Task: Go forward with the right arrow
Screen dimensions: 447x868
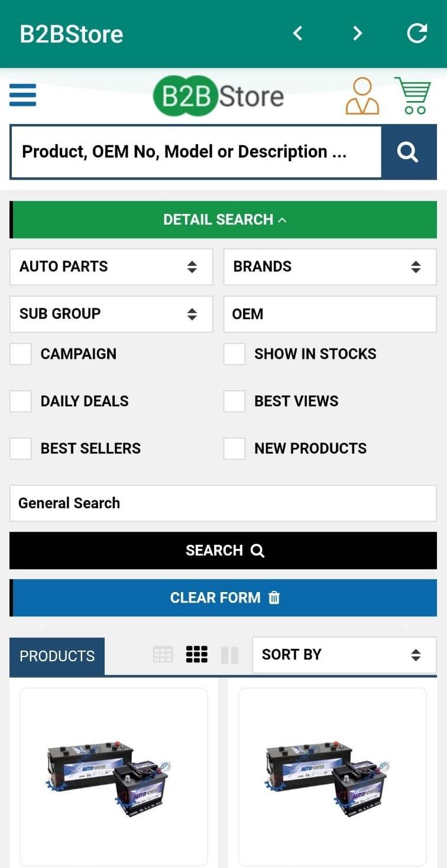Action: click(357, 34)
